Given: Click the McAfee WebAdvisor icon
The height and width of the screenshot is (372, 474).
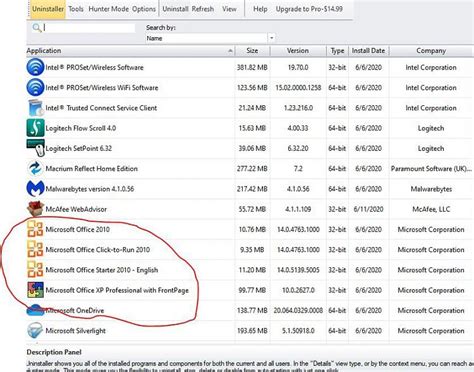Looking at the screenshot, I should pos(35,209).
